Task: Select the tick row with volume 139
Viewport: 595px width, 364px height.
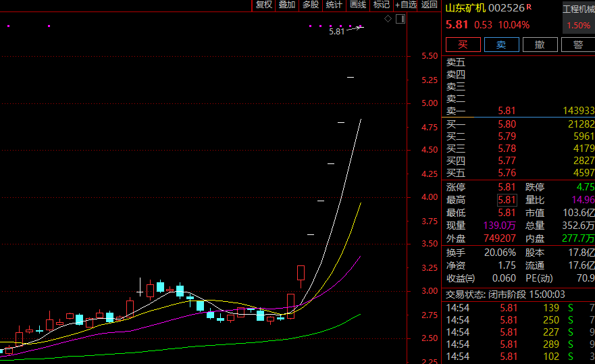Action: (x=519, y=308)
